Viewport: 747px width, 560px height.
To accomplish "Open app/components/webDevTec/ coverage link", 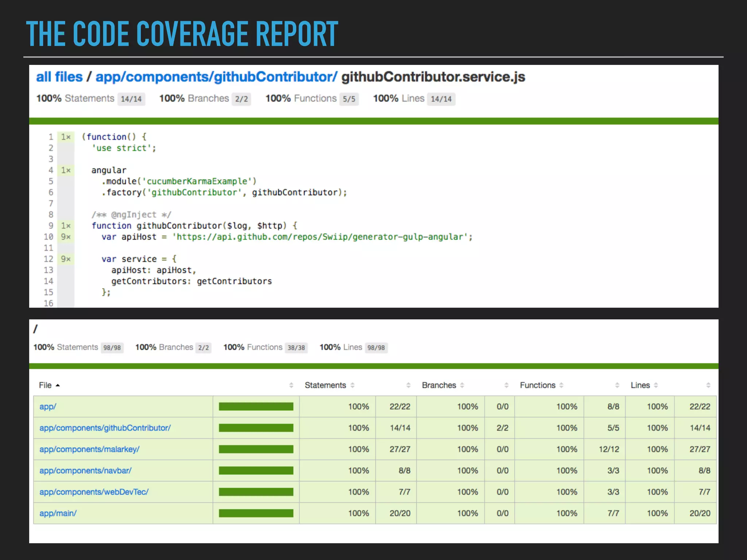I will coord(94,492).
